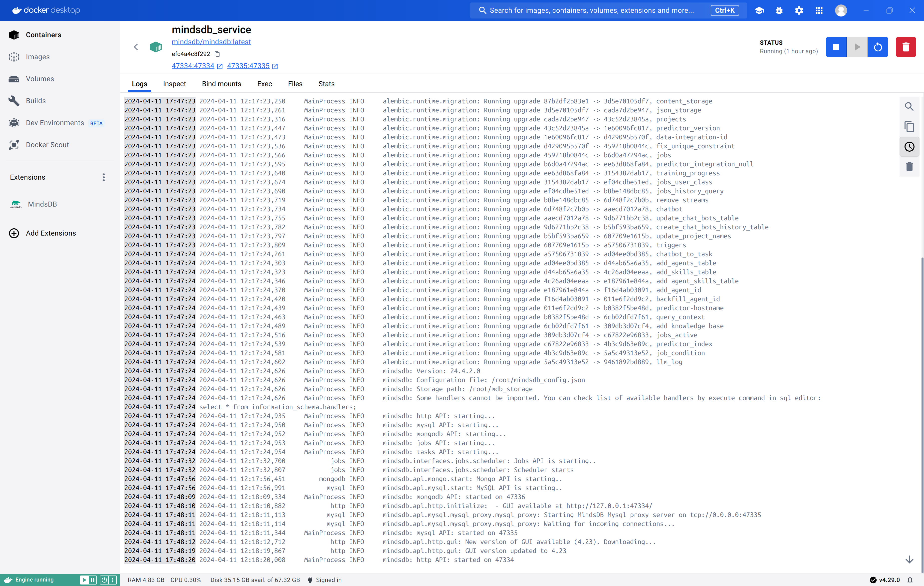Pause the Docker engine
Viewport: 924px width, 586px height.
pos(93,580)
